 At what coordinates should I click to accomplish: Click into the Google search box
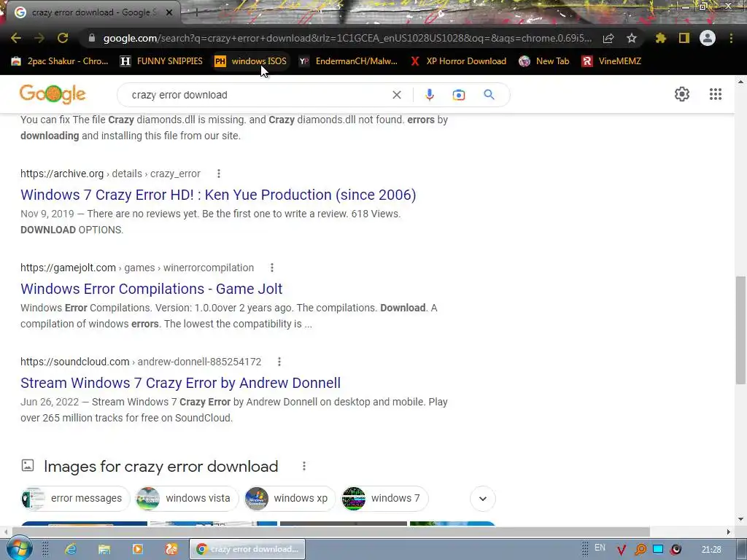pyautogui.click(x=258, y=95)
